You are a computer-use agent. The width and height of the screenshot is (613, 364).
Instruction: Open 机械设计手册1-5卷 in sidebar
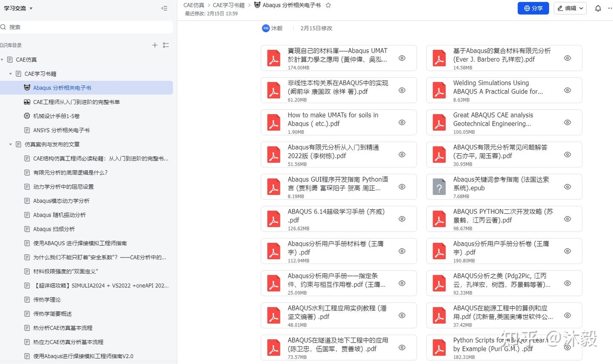click(x=57, y=116)
